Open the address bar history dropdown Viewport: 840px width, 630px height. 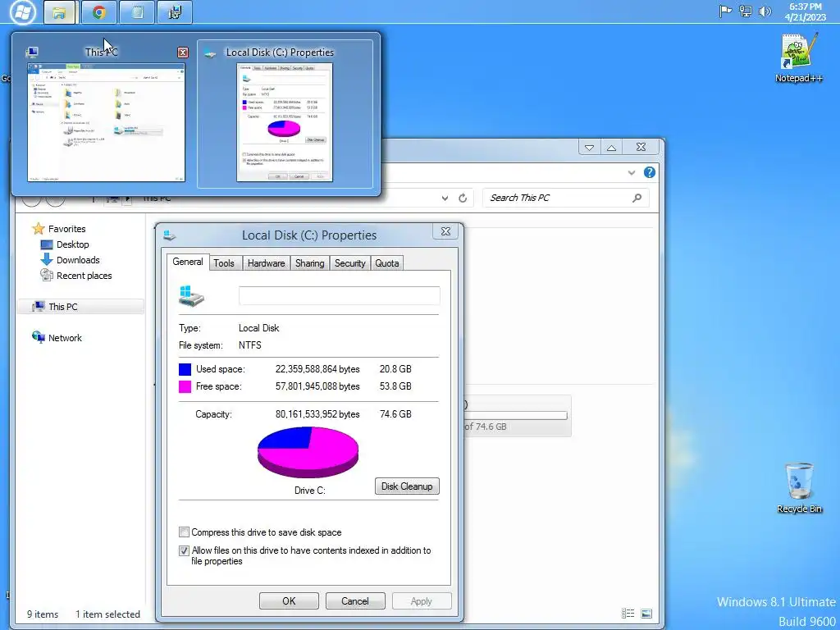coord(445,199)
